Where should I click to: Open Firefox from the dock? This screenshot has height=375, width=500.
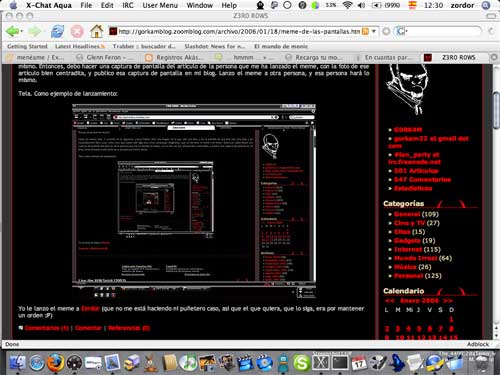(55, 363)
